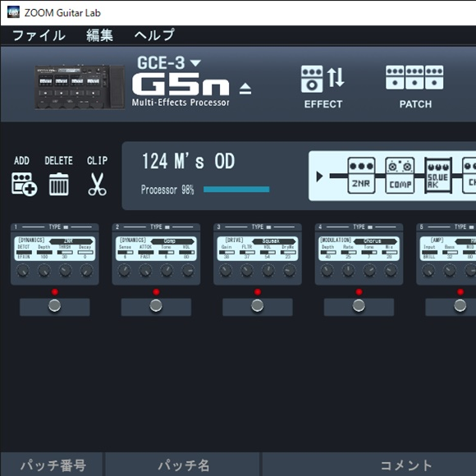Open the 編集 menu
Viewport: 476px width, 476px height.
coord(99,35)
